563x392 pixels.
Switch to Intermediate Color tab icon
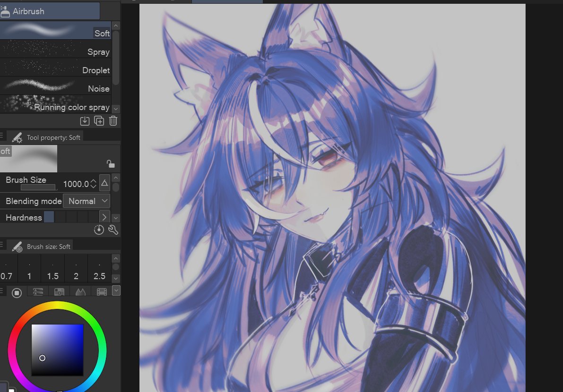tap(80, 292)
